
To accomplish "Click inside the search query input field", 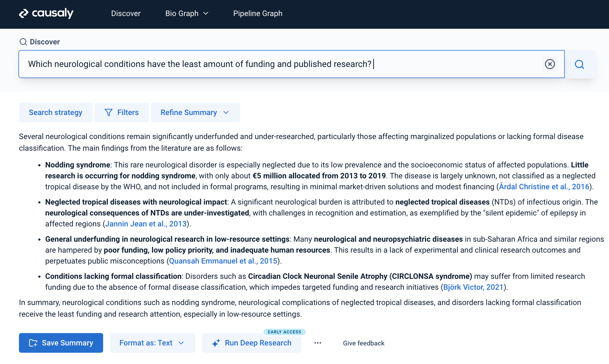I will tap(255, 64).
